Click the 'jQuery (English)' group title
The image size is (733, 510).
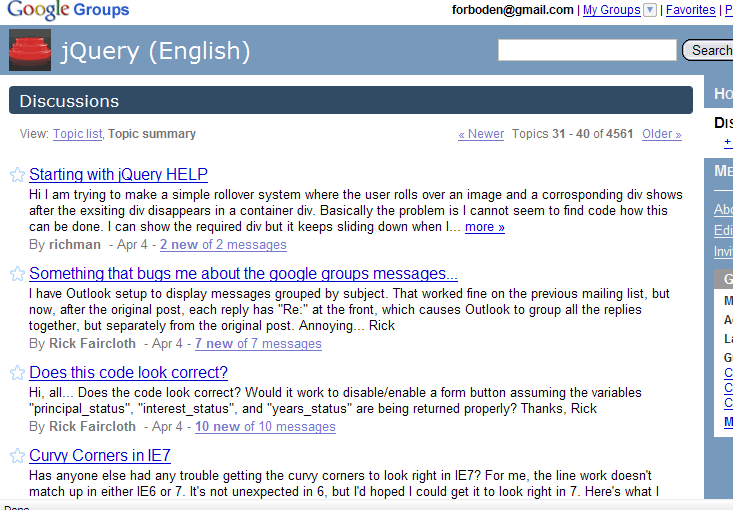(x=156, y=50)
